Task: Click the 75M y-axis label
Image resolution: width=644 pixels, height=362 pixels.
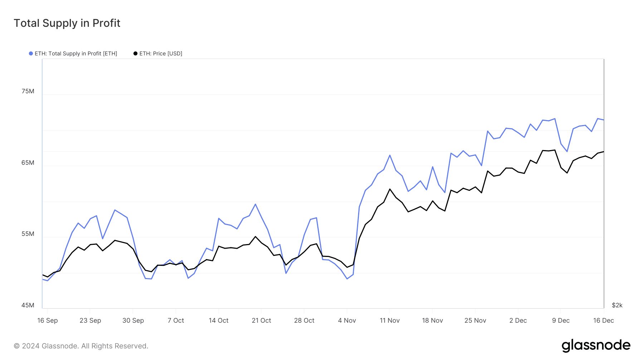Action: [x=28, y=91]
